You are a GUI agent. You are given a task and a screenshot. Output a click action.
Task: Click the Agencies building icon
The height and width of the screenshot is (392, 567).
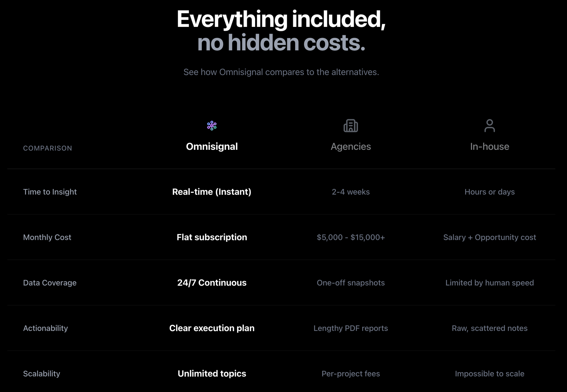(x=351, y=126)
